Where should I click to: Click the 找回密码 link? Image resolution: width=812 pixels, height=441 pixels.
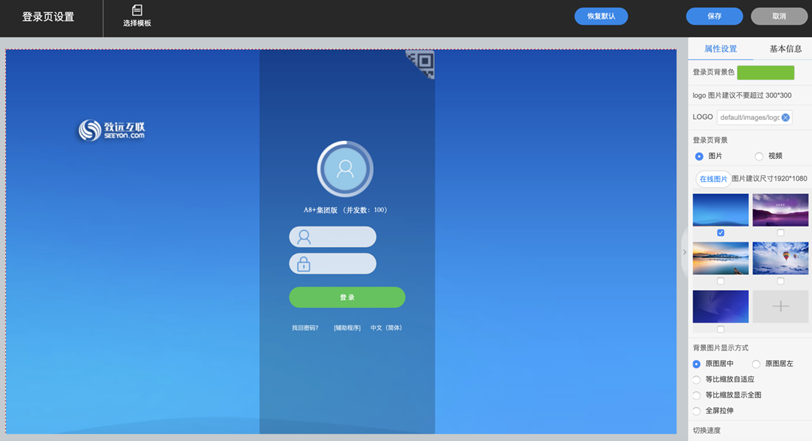[x=305, y=328]
